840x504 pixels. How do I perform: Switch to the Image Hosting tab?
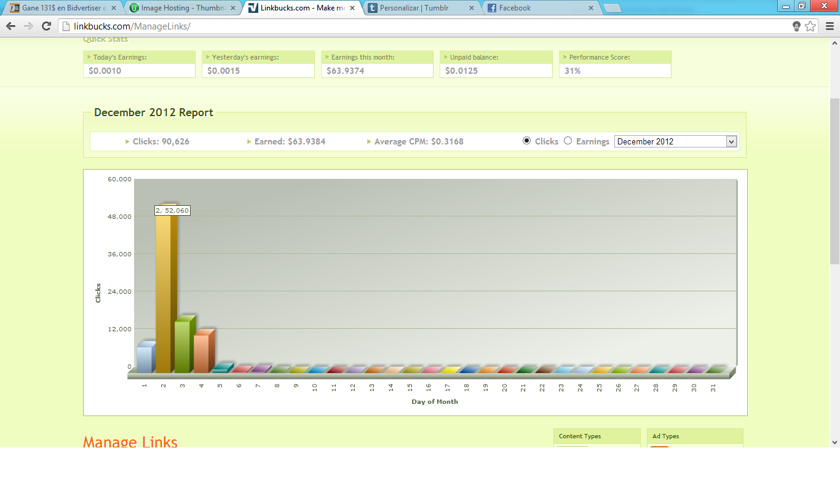click(x=183, y=8)
